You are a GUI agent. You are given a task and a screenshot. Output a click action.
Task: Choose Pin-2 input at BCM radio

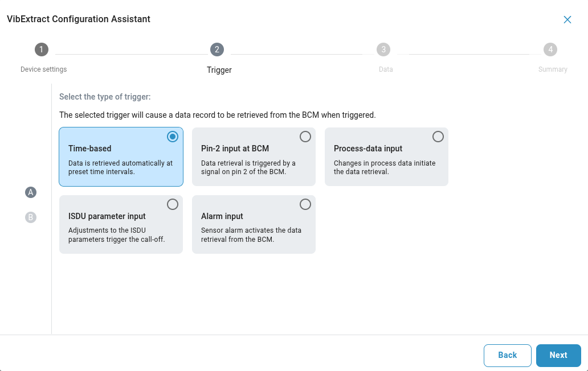305,137
